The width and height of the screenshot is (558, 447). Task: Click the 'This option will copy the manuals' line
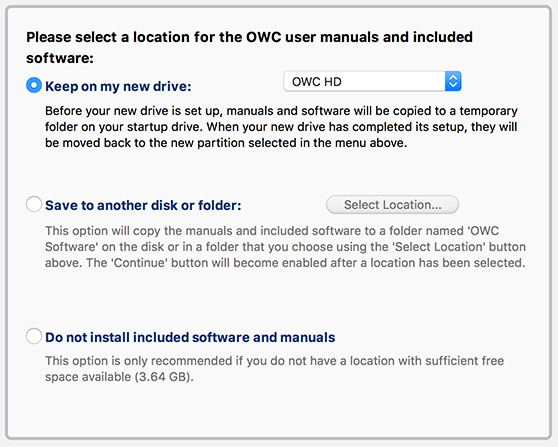[x=272, y=231]
